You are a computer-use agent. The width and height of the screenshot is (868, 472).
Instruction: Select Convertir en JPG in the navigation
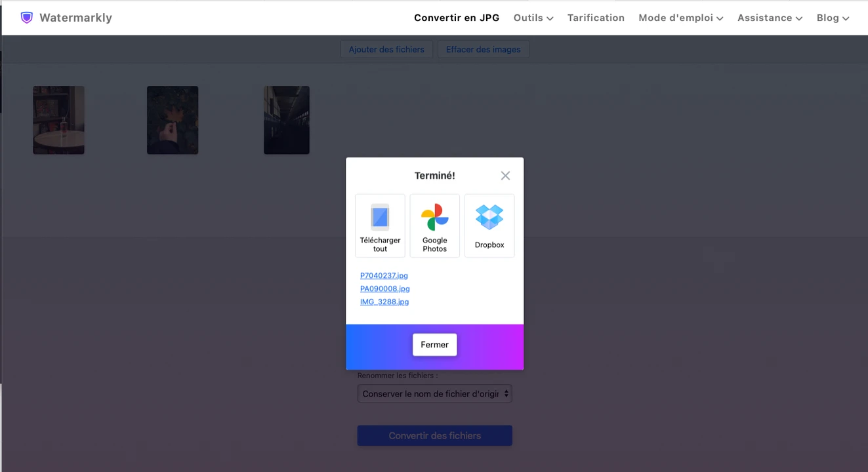pos(457,18)
